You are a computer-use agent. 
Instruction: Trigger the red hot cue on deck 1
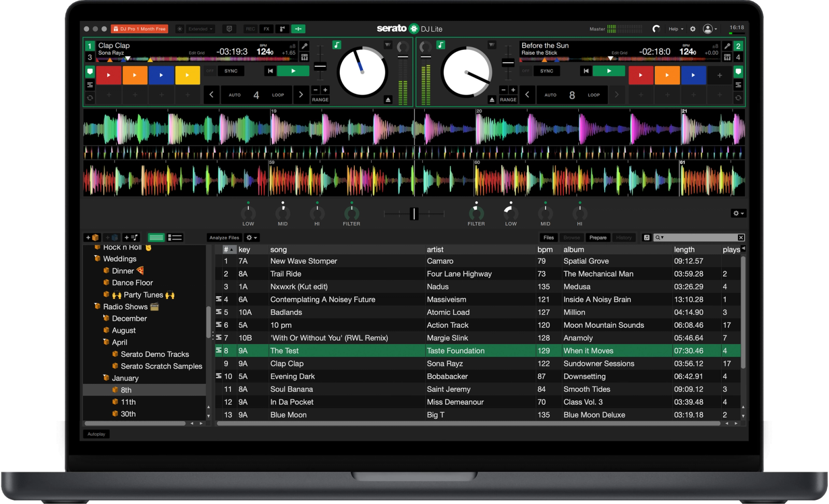click(109, 75)
